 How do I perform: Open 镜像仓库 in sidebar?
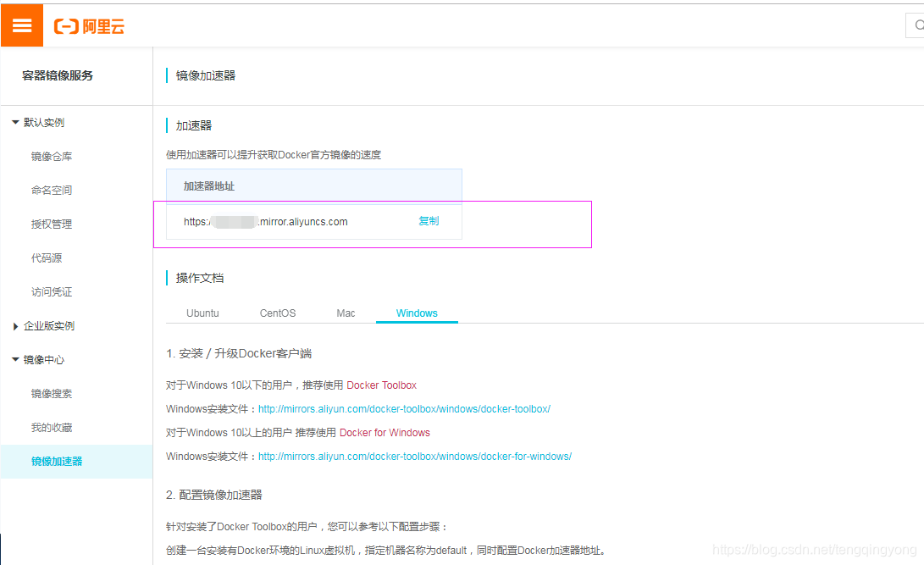coord(52,156)
